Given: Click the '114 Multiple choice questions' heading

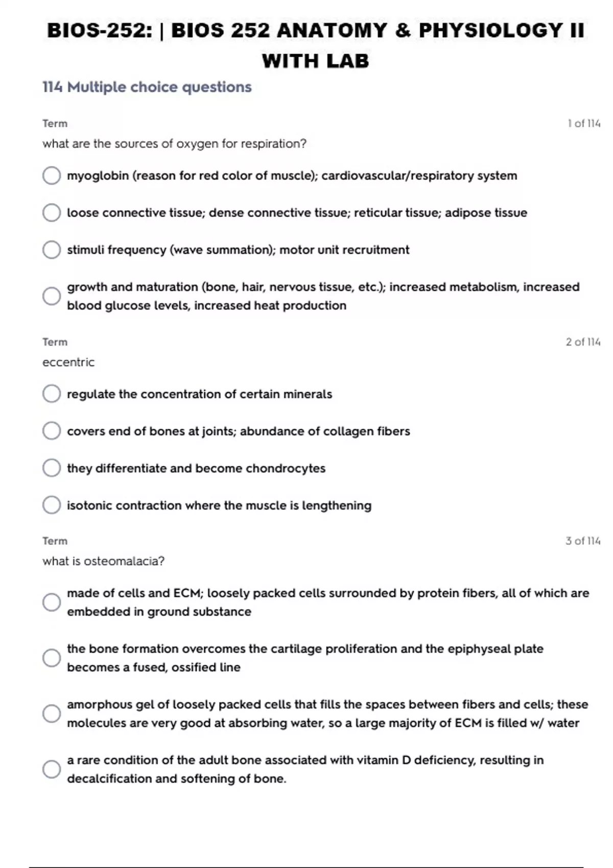Looking at the screenshot, I should [x=147, y=87].
